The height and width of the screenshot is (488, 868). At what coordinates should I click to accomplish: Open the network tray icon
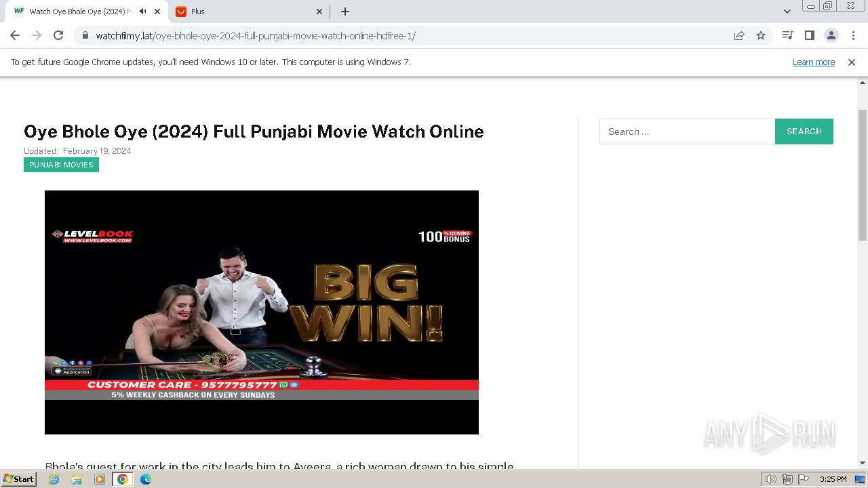tap(787, 479)
